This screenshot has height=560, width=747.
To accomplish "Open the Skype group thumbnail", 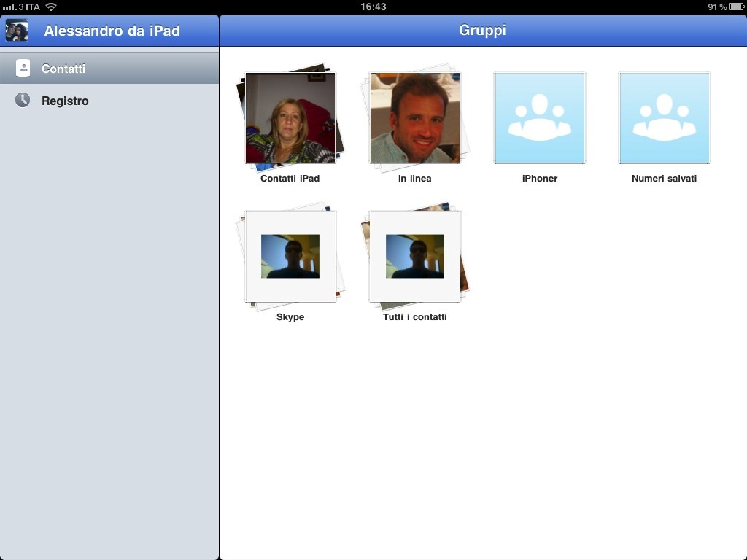I will click(290, 256).
